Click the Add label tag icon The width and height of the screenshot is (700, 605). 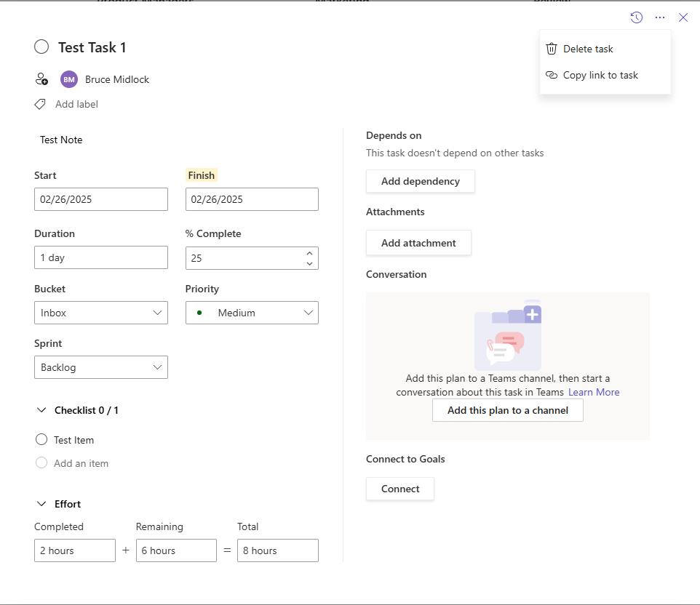click(40, 104)
